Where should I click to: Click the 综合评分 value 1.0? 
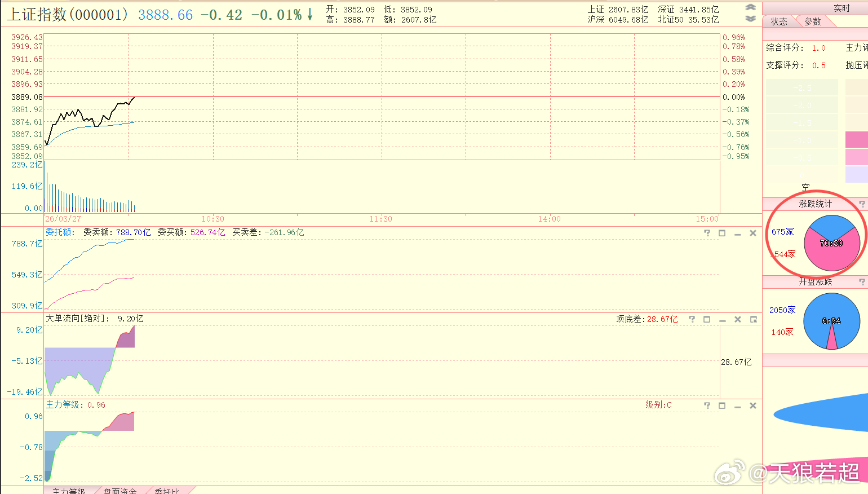click(x=818, y=48)
